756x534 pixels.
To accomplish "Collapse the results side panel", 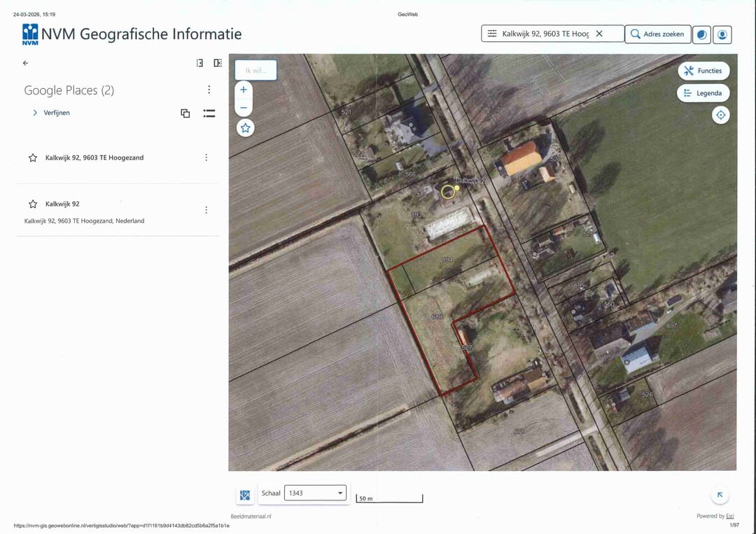I will 199,63.
